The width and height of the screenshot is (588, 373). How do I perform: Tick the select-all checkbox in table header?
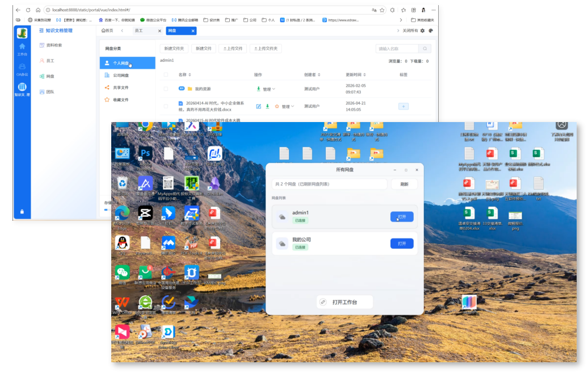click(x=166, y=75)
